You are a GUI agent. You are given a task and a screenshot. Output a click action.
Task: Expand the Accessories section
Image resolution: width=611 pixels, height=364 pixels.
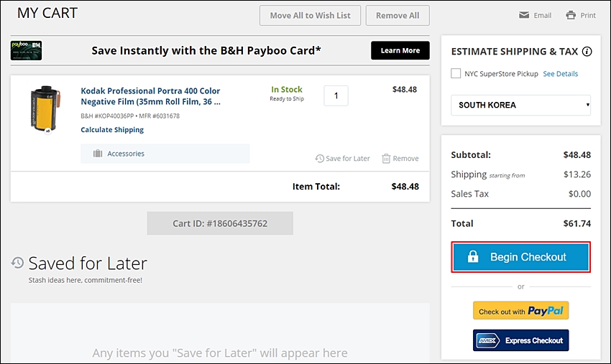click(x=165, y=154)
